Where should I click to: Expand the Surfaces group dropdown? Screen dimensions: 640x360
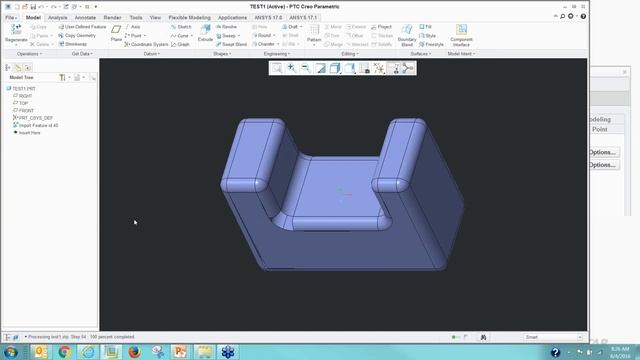coord(420,54)
